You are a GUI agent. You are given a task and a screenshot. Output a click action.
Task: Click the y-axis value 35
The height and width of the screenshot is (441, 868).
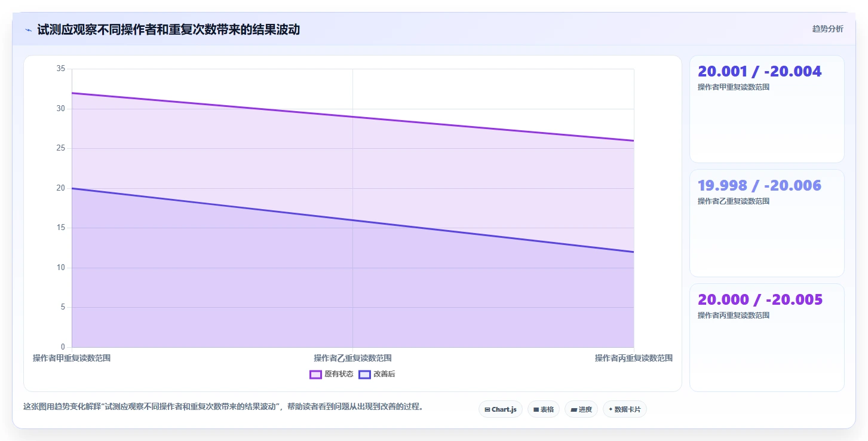[60, 69]
